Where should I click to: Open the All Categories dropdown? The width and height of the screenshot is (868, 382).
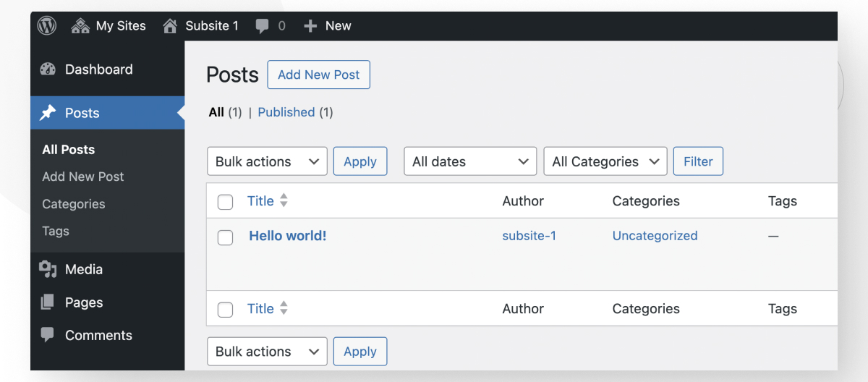[605, 161]
